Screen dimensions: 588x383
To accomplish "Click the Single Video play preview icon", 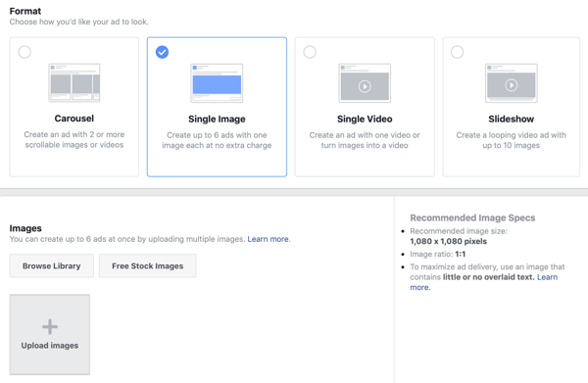I will pyautogui.click(x=365, y=86).
